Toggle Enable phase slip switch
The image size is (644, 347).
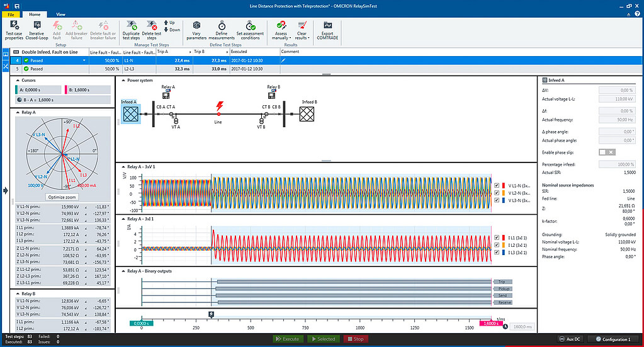pyautogui.click(x=607, y=152)
